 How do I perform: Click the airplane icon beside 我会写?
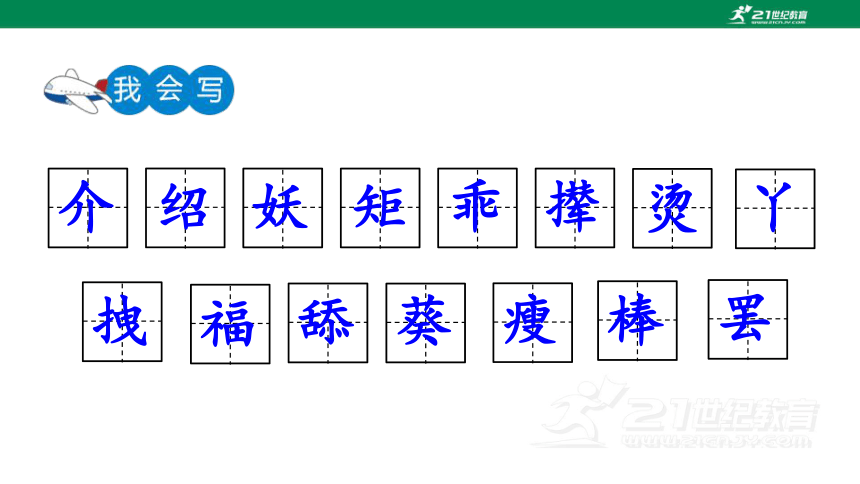pyautogui.click(x=76, y=91)
